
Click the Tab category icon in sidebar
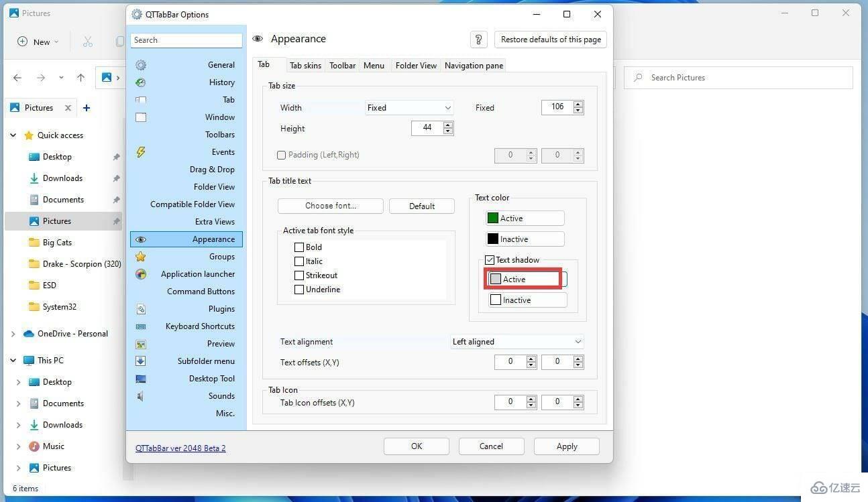[141, 100]
